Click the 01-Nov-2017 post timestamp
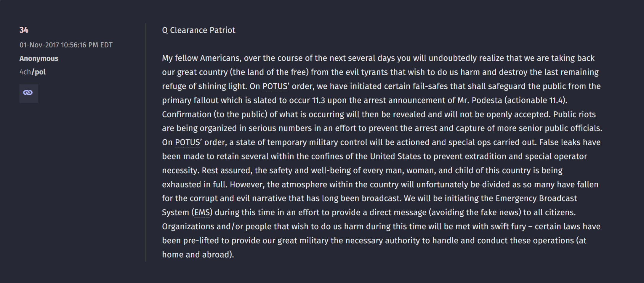This screenshot has height=283, width=644. [x=66, y=45]
